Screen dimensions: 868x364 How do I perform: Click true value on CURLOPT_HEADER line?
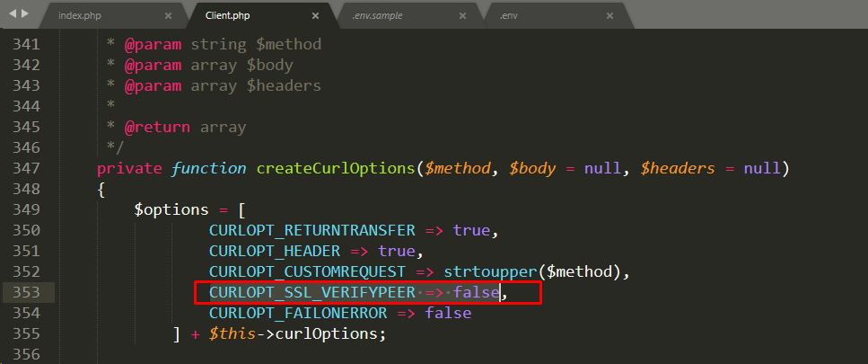397,251
